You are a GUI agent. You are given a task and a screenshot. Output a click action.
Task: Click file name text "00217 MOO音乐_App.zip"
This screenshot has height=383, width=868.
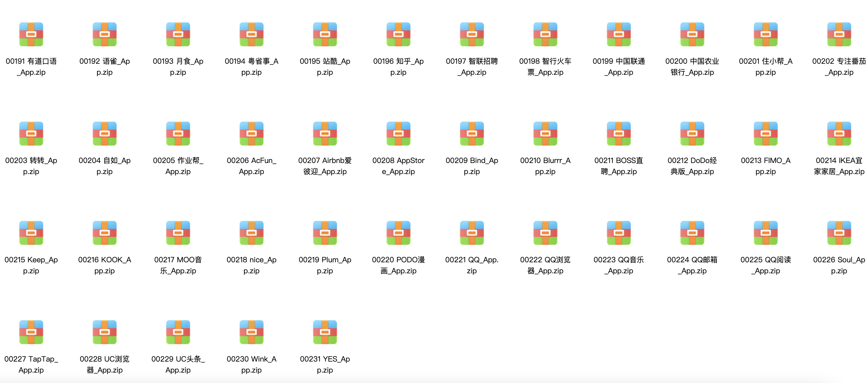pyautogui.click(x=178, y=265)
